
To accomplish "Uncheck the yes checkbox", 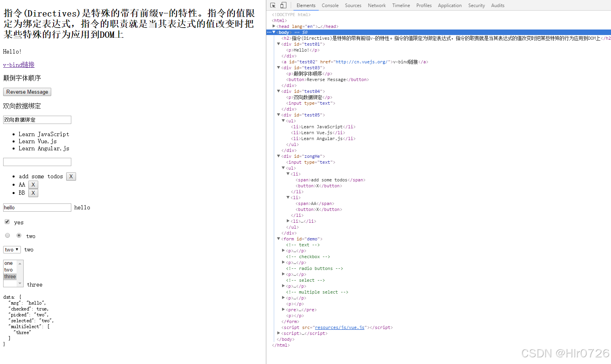I will point(7,221).
